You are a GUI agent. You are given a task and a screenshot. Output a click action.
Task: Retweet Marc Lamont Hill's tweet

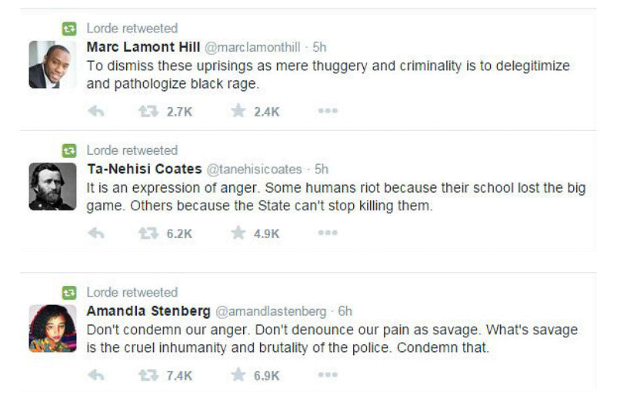coord(148,111)
